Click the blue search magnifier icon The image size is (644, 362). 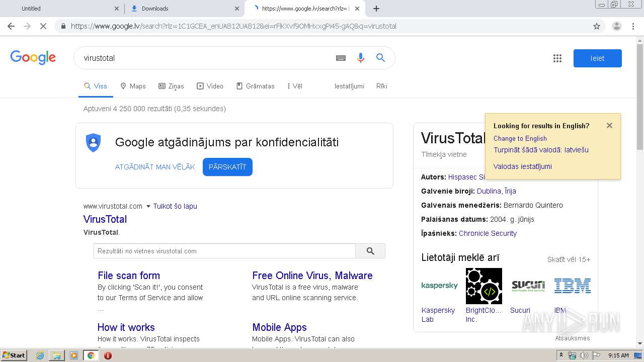tap(380, 58)
